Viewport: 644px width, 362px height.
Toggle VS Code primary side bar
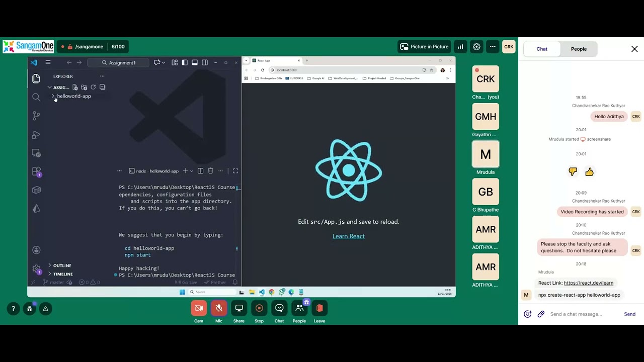[x=185, y=63]
